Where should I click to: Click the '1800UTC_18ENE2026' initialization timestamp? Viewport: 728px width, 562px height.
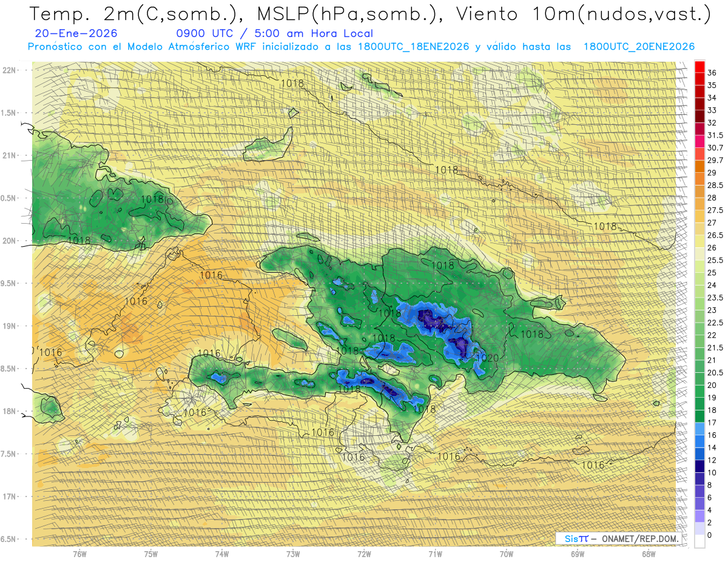click(414, 47)
